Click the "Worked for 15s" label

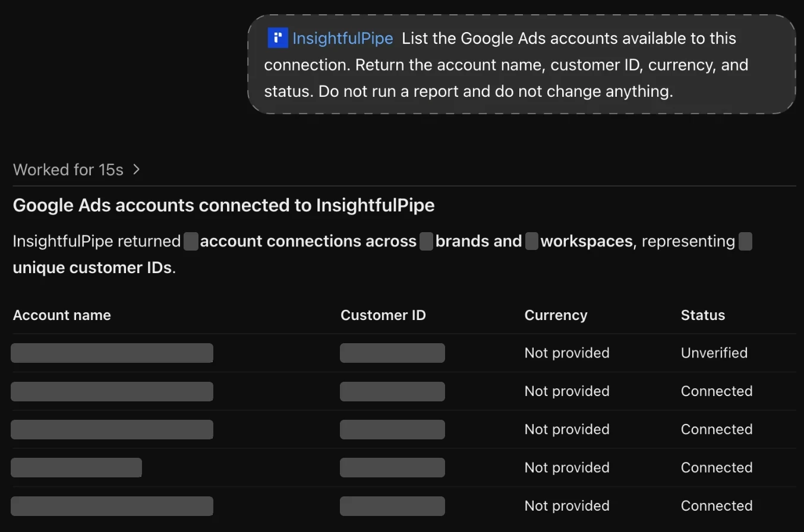(x=68, y=170)
